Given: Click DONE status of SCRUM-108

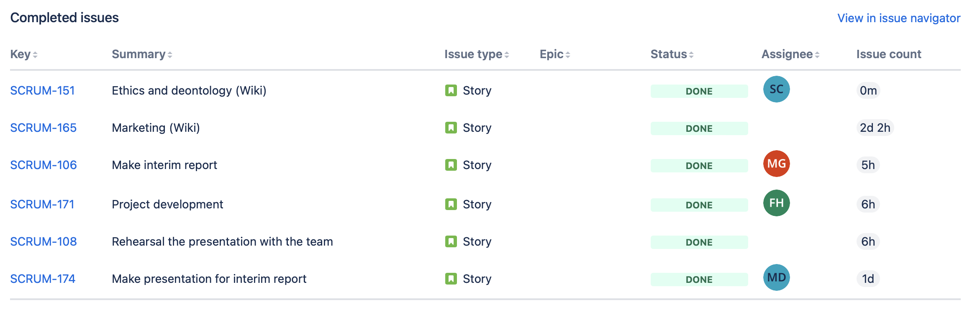Looking at the screenshot, I should 699,242.
